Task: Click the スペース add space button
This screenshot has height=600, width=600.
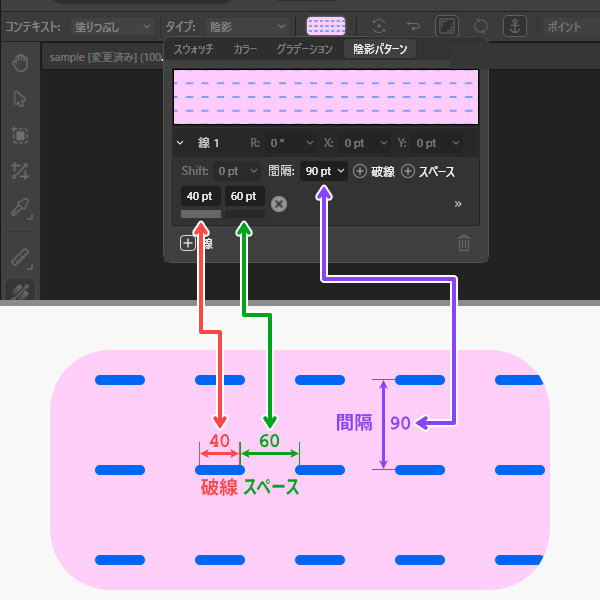Action: click(x=428, y=171)
